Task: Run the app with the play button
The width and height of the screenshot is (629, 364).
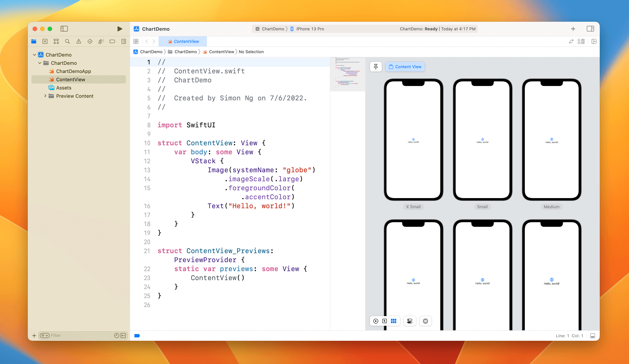Action: pos(120,29)
